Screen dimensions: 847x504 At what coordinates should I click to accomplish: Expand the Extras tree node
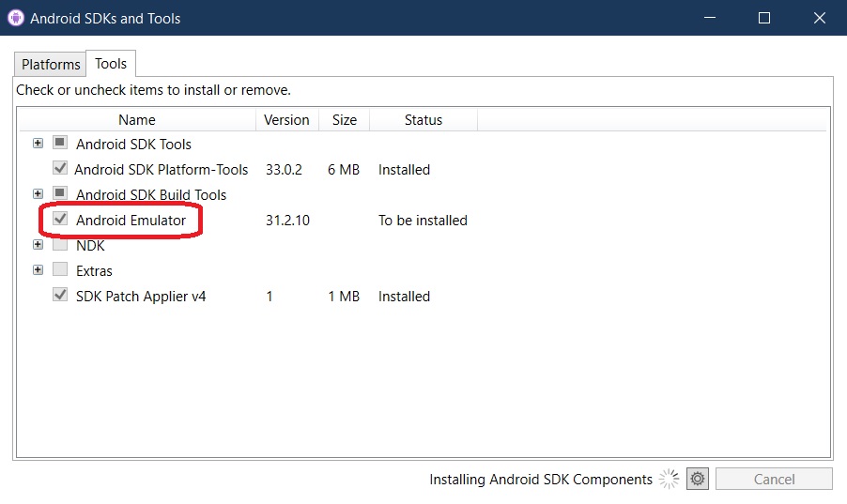[38, 269]
